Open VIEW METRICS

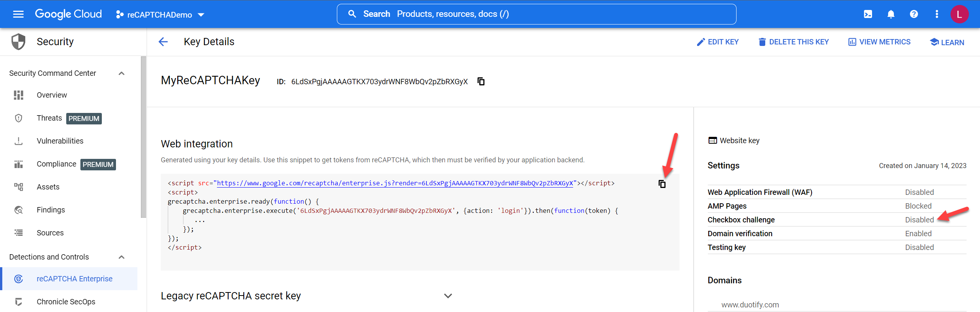[879, 42]
